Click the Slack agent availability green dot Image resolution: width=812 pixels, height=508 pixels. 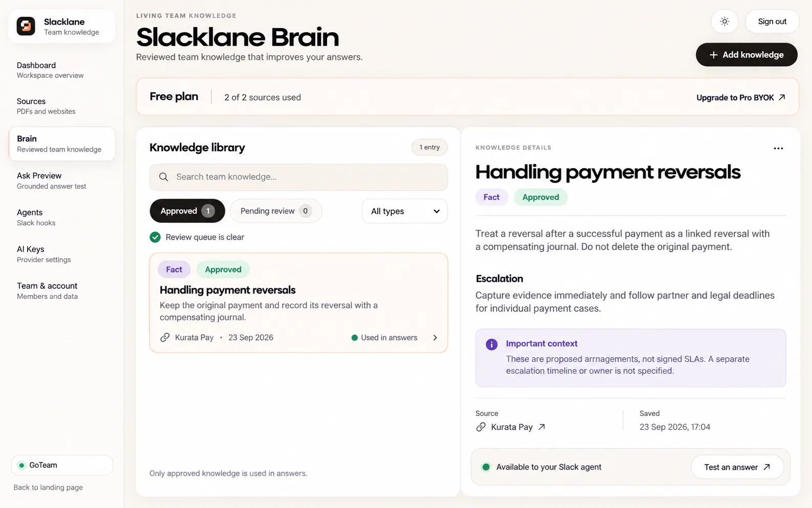[x=486, y=467]
